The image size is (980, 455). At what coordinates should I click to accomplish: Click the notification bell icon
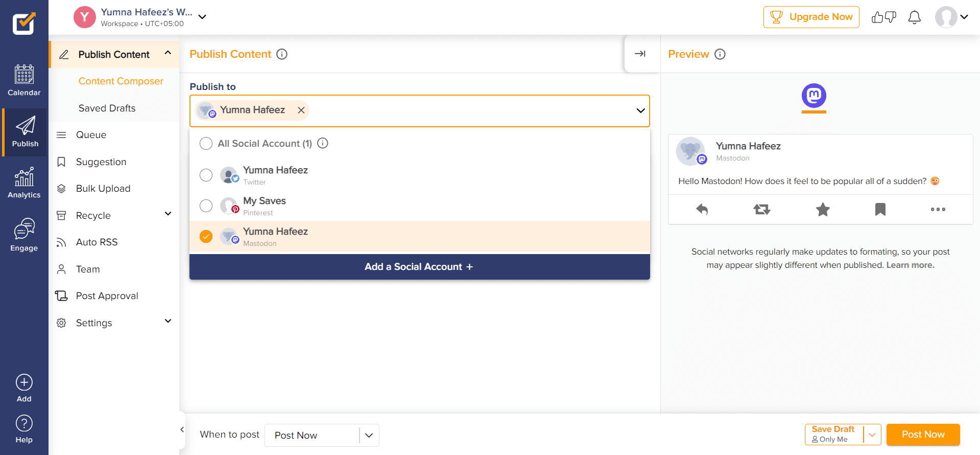(x=914, y=17)
